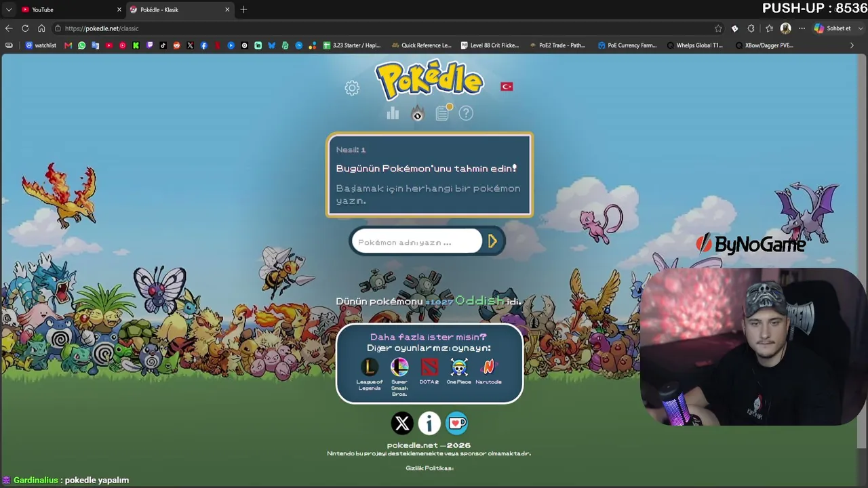Open the Twitch bookmark icon
The width and height of the screenshot is (868, 488).
(x=149, y=45)
